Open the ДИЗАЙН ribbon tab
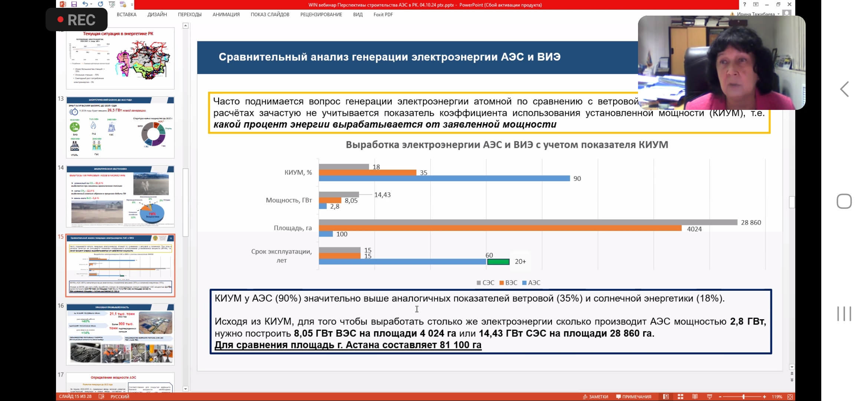 click(157, 14)
